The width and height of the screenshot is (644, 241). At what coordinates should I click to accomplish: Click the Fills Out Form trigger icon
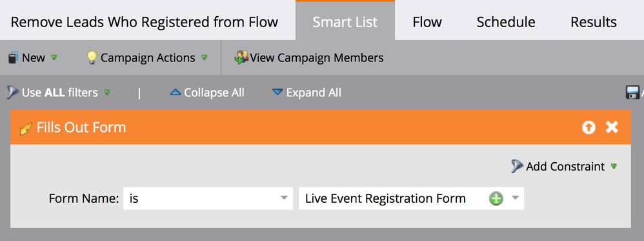26,129
